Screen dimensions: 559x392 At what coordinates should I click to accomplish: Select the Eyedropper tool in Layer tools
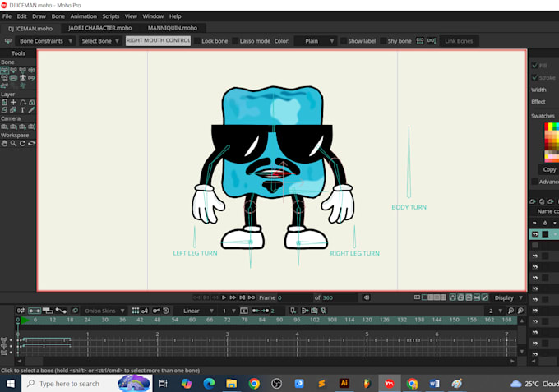point(32,110)
